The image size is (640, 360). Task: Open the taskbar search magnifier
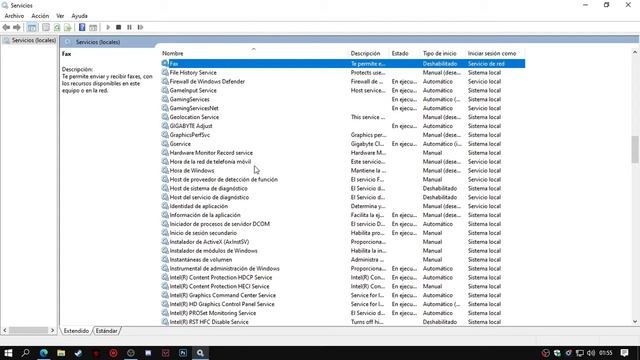point(26,353)
